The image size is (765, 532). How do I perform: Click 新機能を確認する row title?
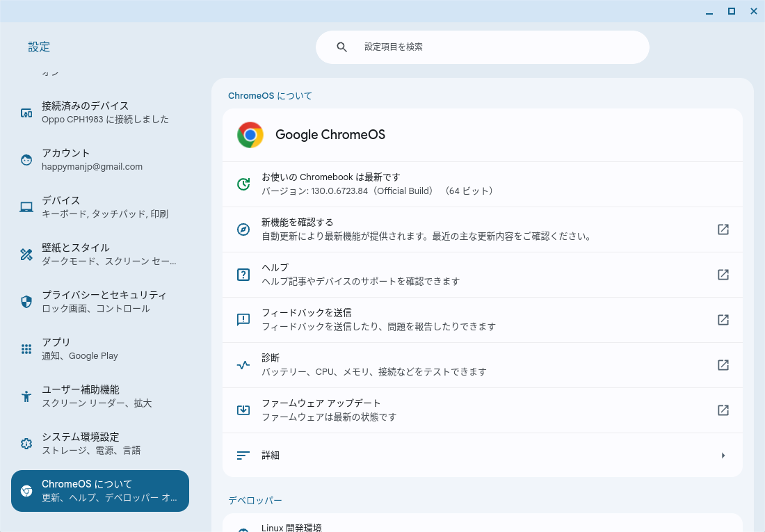point(297,223)
